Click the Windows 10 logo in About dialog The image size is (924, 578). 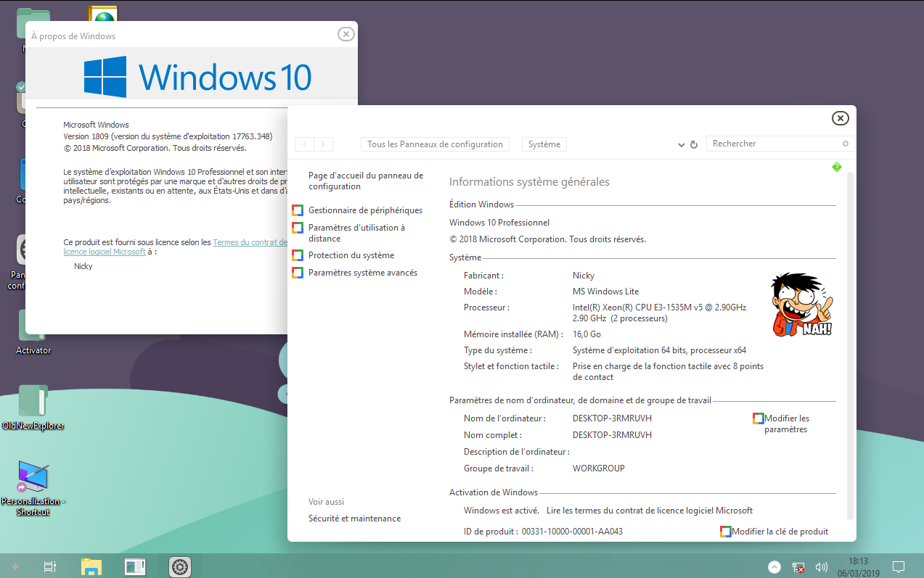click(x=197, y=77)
